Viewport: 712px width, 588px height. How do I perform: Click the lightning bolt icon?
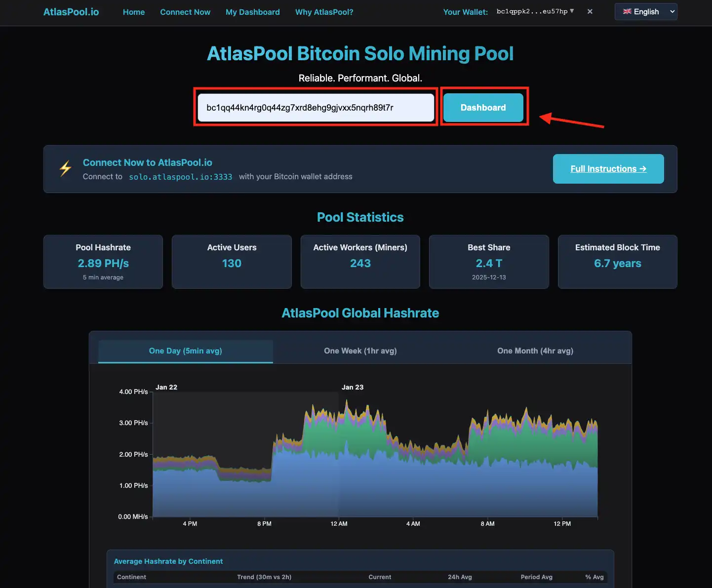65,169
